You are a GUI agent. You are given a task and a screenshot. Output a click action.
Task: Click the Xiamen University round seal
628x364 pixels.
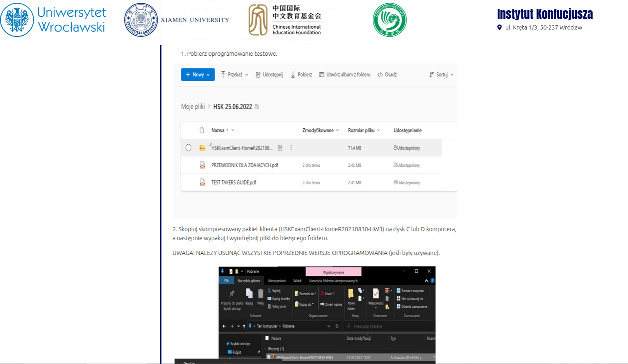(x=141, y=20)
